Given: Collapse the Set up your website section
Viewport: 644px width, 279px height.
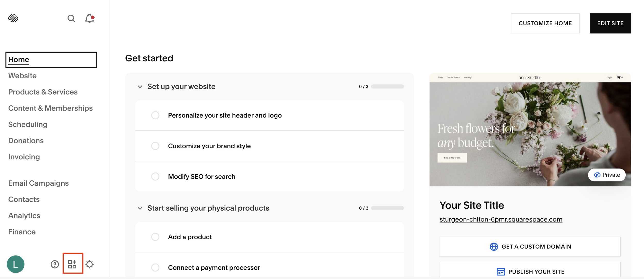Looking at the screenshot, I should coord(140,86).
